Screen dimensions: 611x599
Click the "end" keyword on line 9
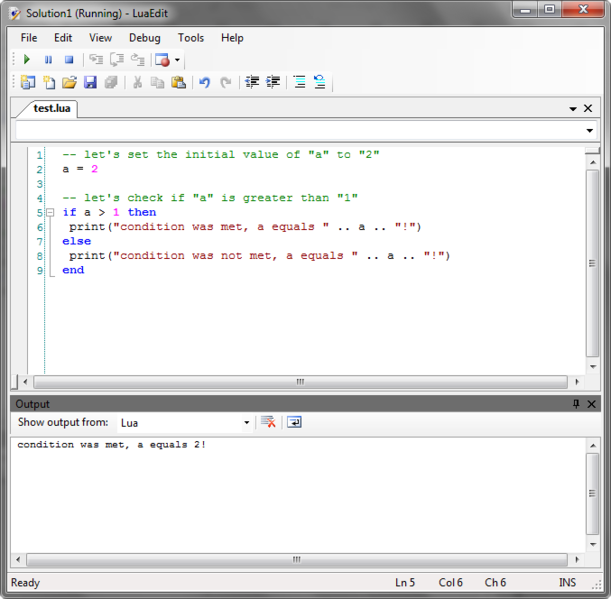tap(73, 270)
